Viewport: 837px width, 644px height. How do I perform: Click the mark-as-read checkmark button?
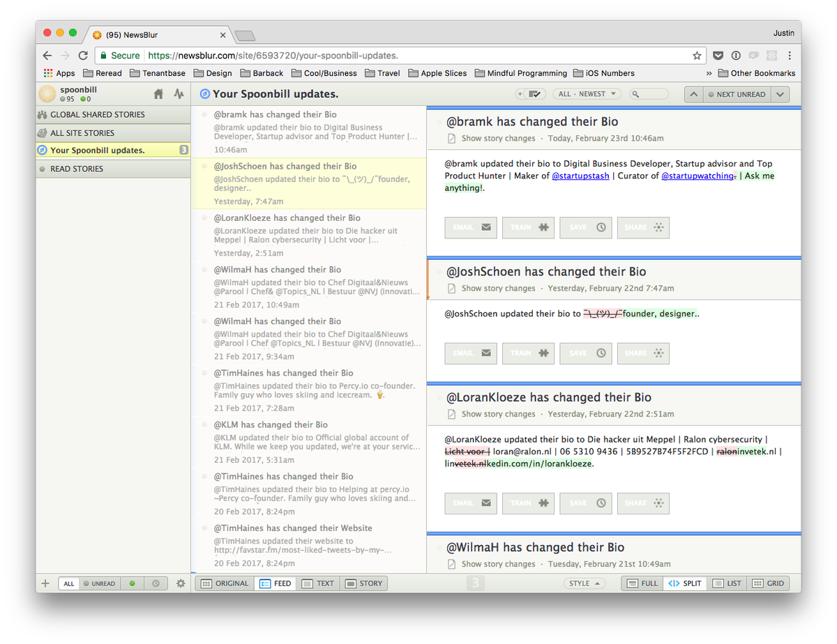point(535,94)
